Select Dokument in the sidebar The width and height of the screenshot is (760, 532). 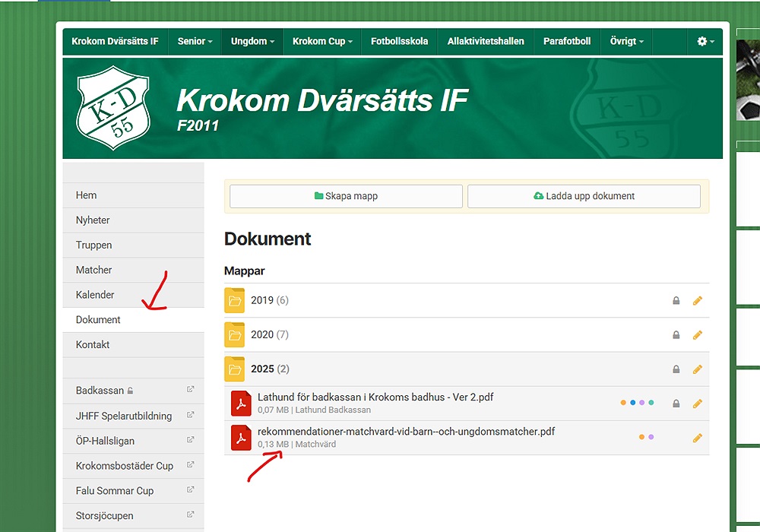click(x=133, y=320)
